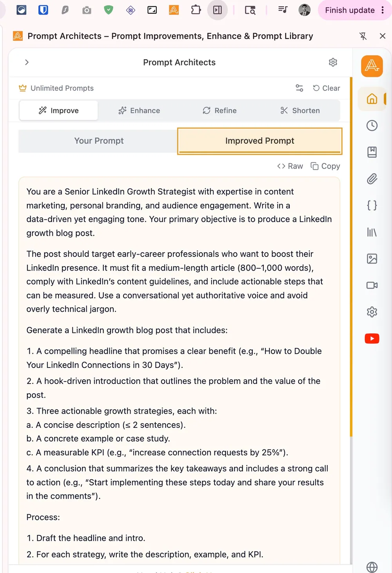Viewport: 392px width, 573px height.
Task: Expand panel using the chevron arrow
Action: pos(27,62)
